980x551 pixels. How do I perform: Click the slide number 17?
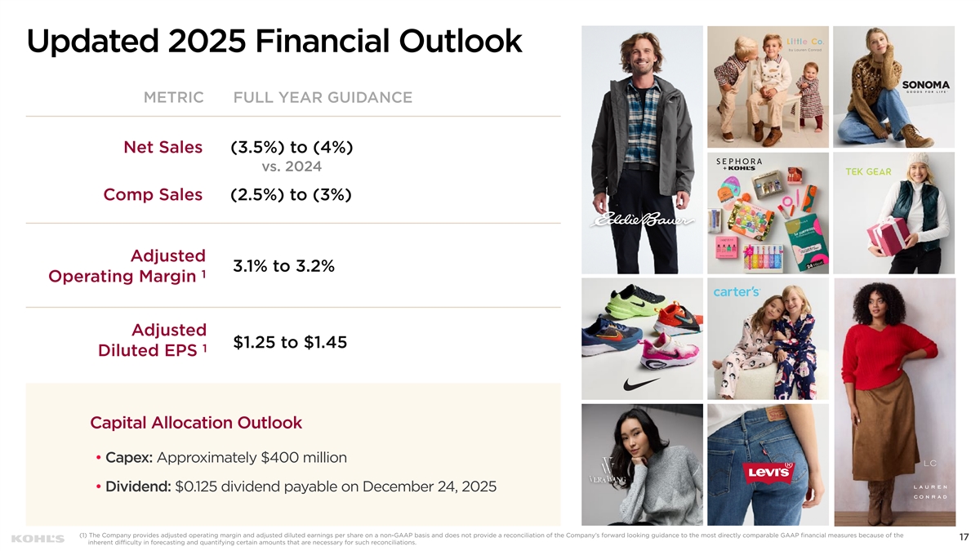tap(964, 537)
